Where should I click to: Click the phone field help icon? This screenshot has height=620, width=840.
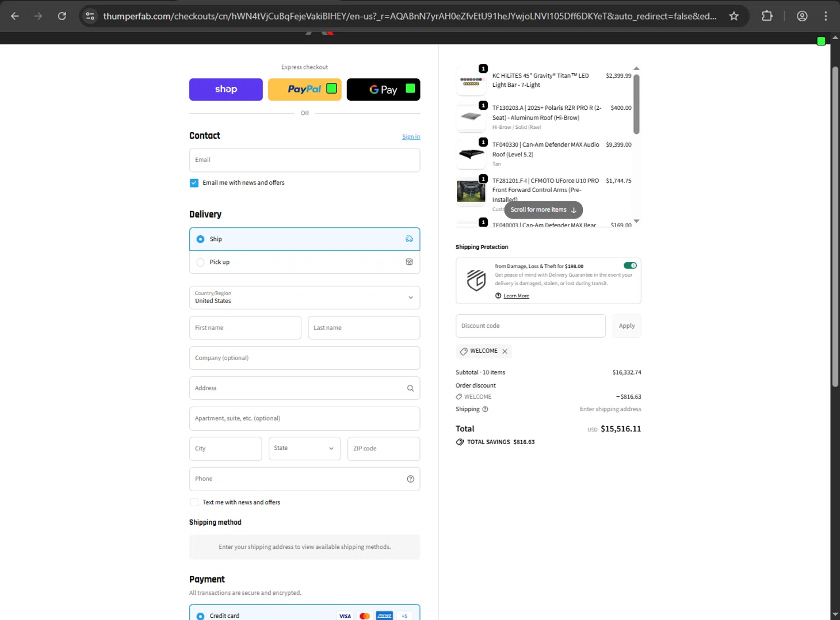(x=410, y=479)
